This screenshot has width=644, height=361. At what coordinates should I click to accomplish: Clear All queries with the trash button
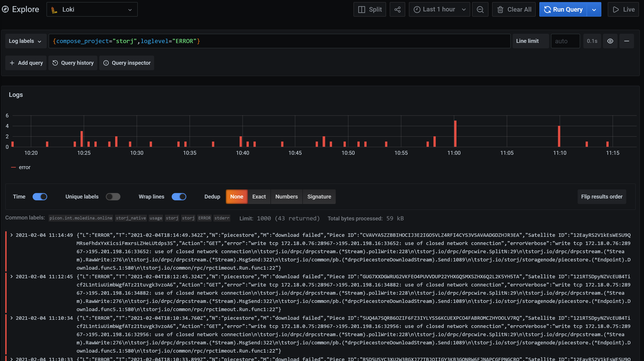pyautogui.click(x=514, y=10)
